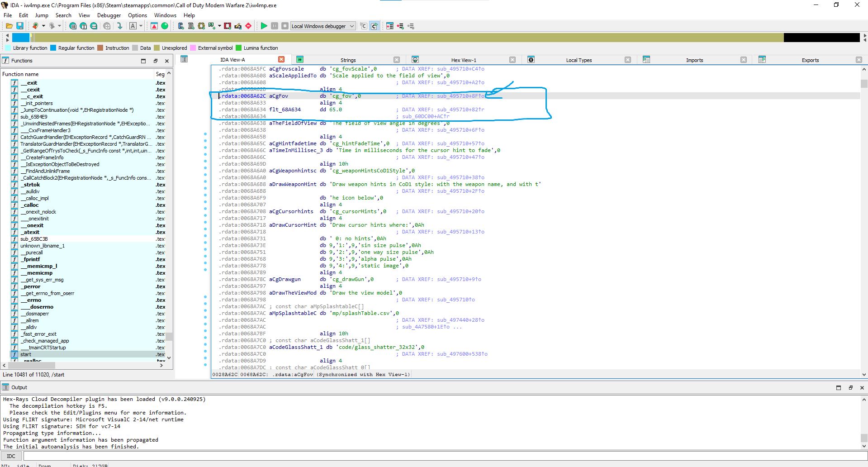Click the green-circled T toolbar icon

point(83,26)
